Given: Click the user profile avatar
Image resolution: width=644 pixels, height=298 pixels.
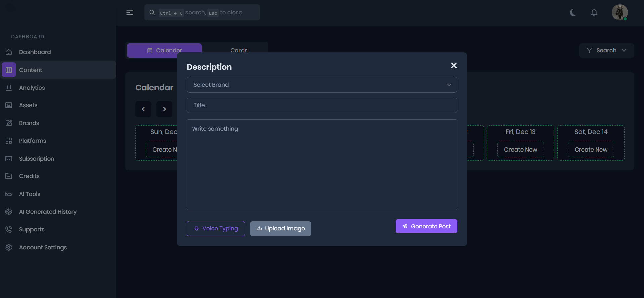Looking at the screenshot, I should coord(620,13).
